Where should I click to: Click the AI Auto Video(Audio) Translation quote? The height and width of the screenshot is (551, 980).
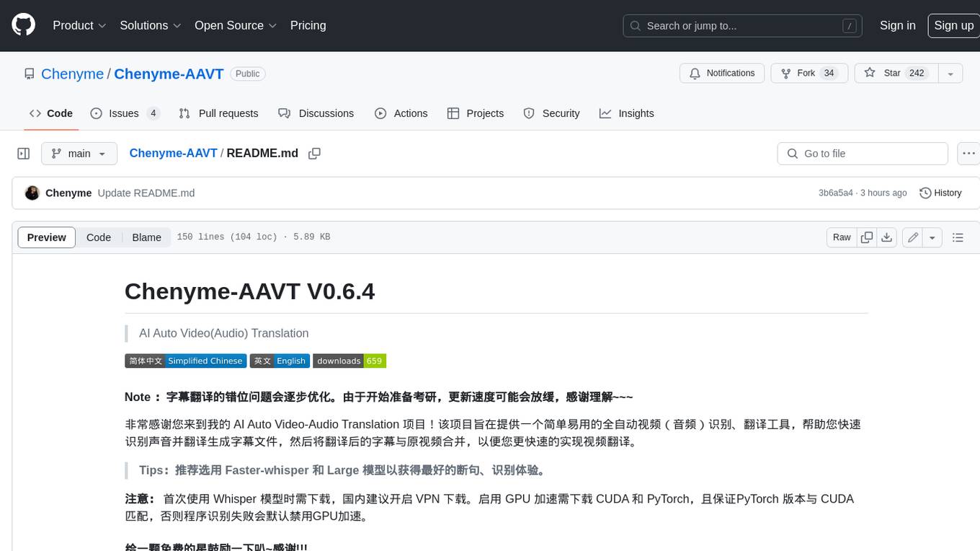(x=224, y=333)
